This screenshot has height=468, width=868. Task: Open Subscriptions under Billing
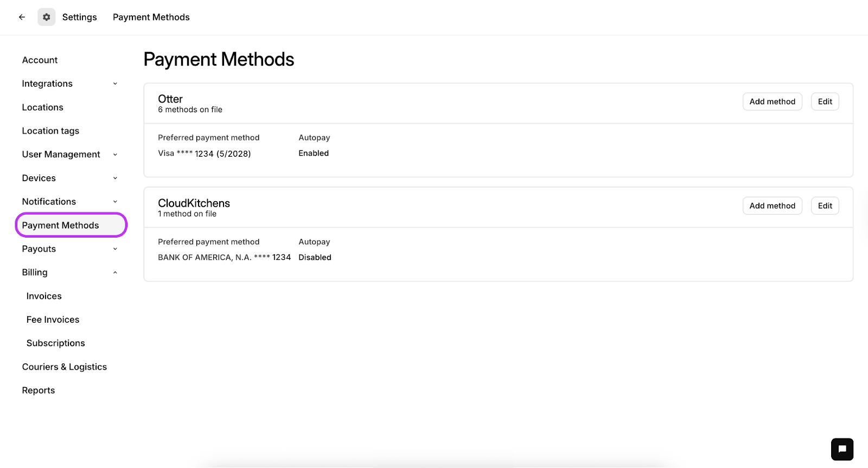click(55, 343)
